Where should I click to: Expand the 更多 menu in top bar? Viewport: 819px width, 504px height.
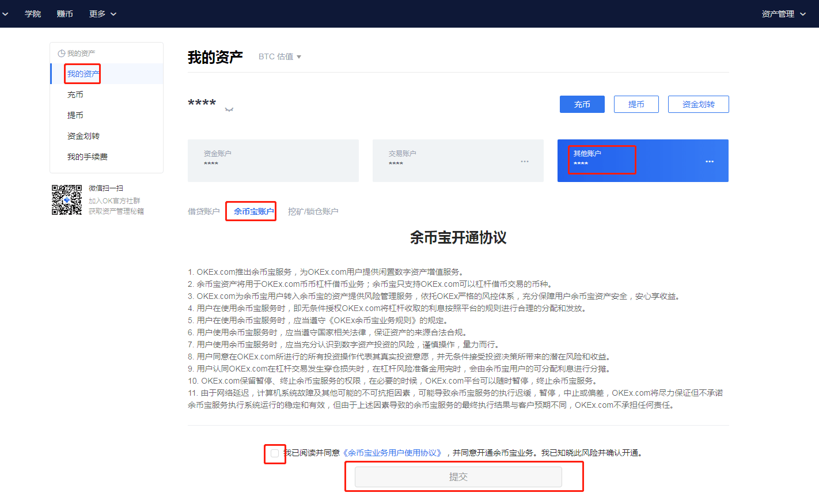point(103,14)
